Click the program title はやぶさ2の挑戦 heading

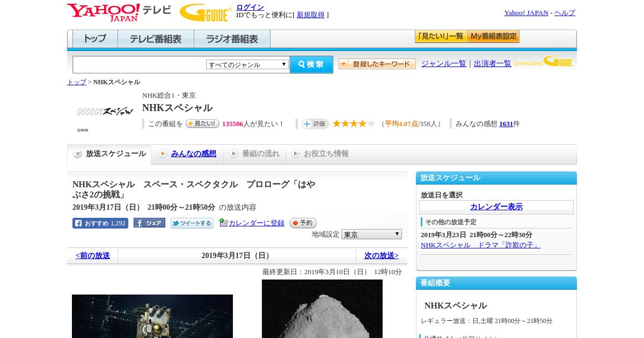coord(194,189)
